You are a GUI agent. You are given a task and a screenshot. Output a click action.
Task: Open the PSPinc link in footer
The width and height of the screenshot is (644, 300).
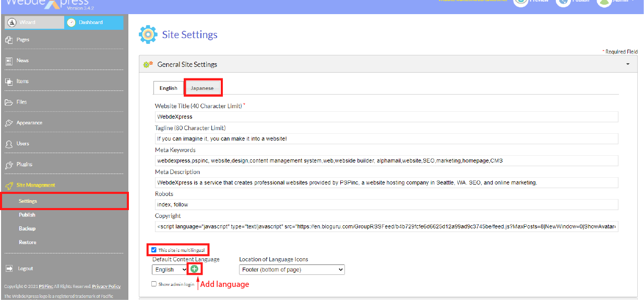[x=46, y=286]
